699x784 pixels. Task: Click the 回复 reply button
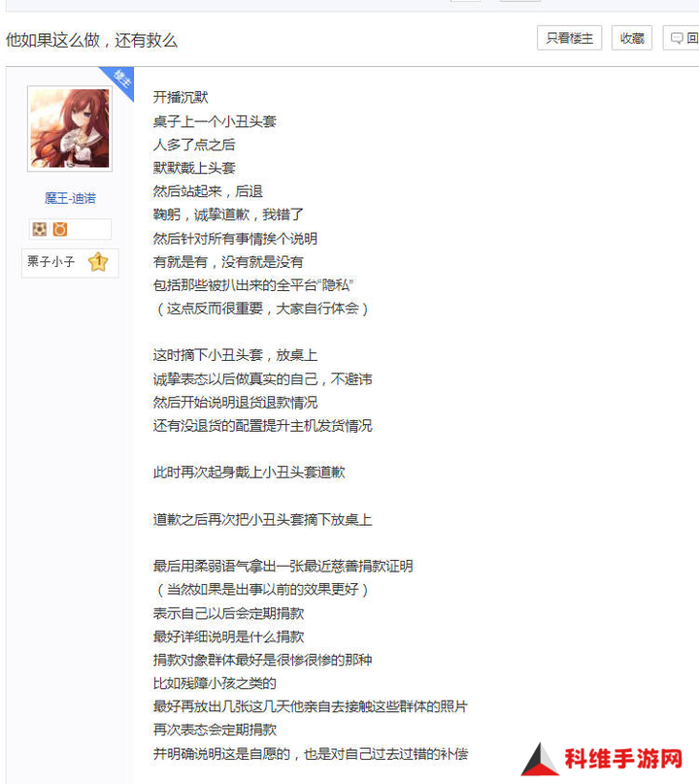[x=681, y=38]
